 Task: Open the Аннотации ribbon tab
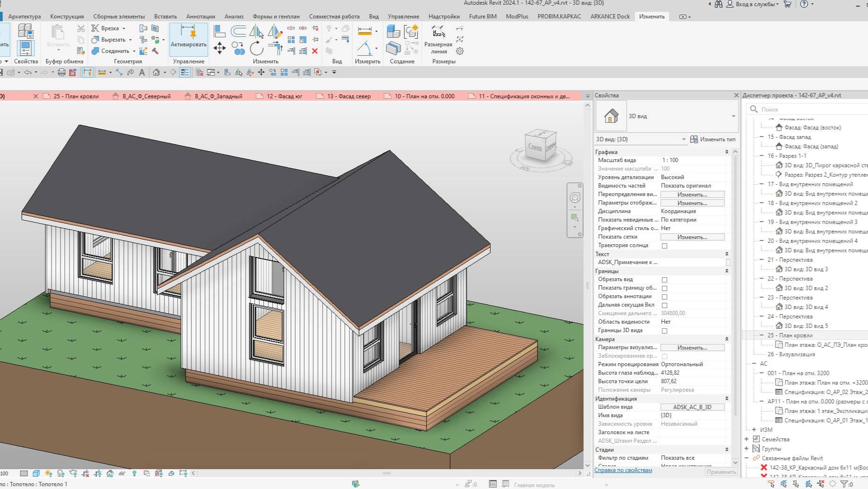(201, 16)
